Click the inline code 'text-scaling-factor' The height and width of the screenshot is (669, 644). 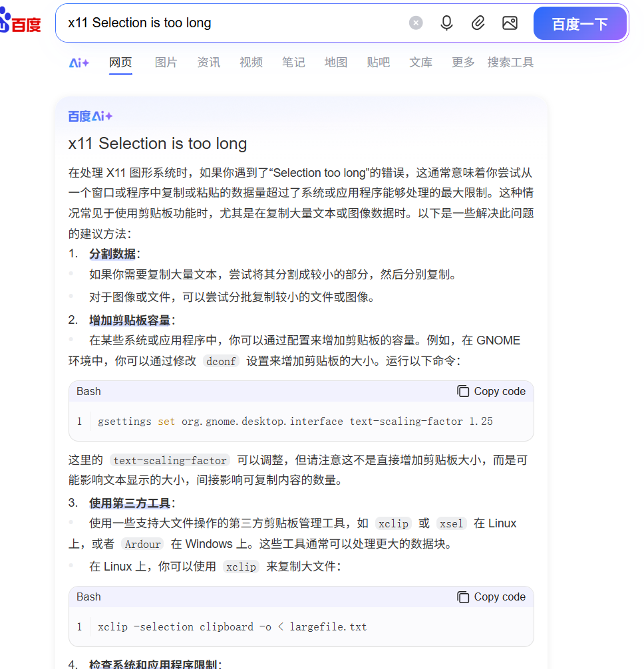(170, 460)
